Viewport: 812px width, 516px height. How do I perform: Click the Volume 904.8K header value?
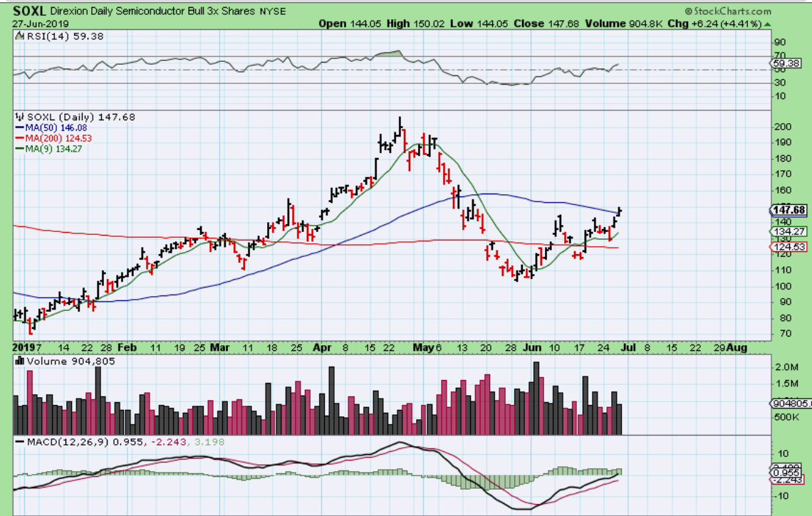pyautogui.click(x=624, y=23)
